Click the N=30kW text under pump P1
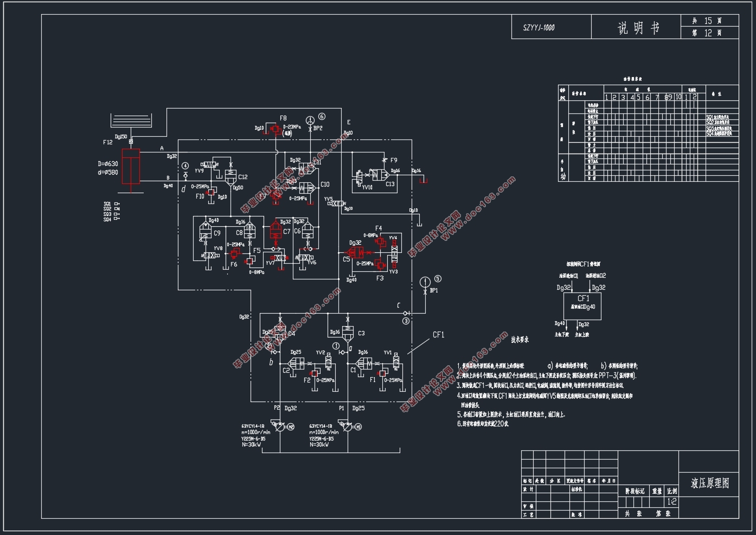This screenshot has height=535, width=756. coord(319,444)
